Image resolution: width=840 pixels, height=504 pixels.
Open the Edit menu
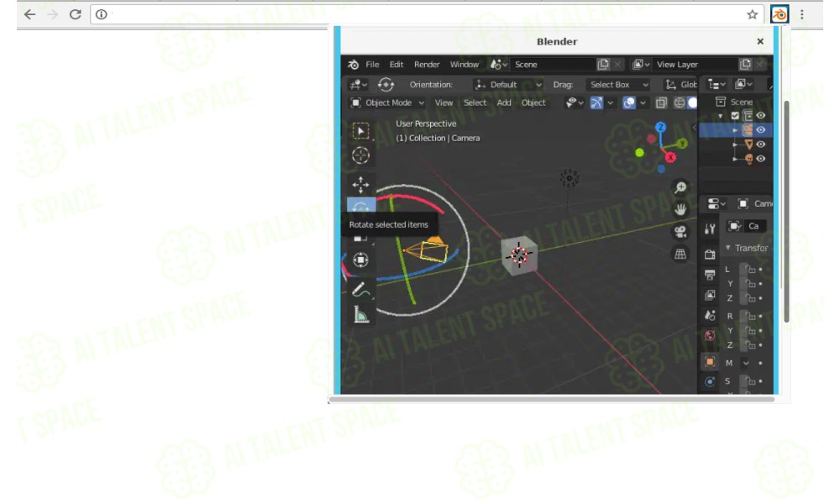tap(396, 65)
